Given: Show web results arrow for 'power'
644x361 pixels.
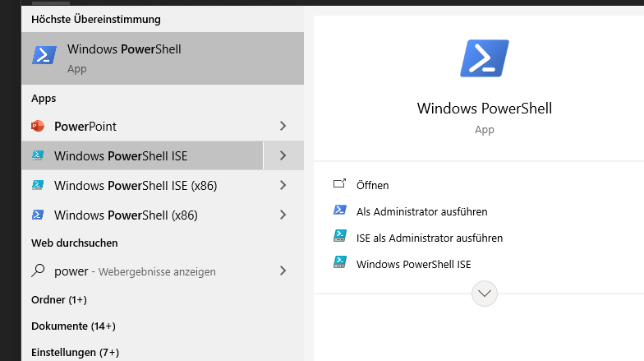Looking at the screenshot, I should (283, 271).
